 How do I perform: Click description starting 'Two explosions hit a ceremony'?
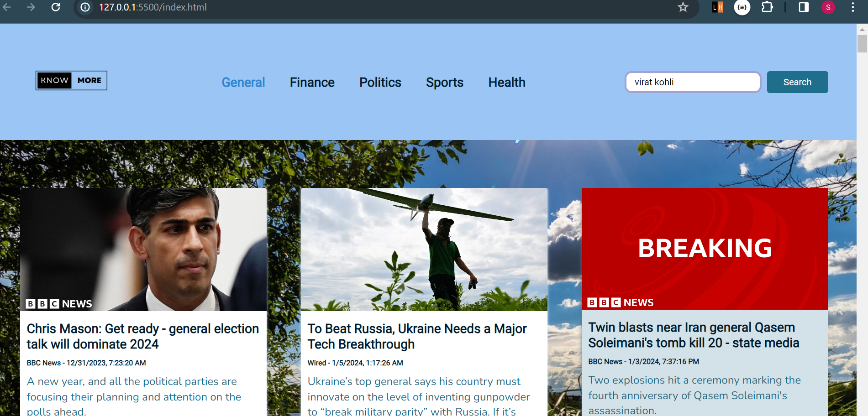tap(694, 395)
